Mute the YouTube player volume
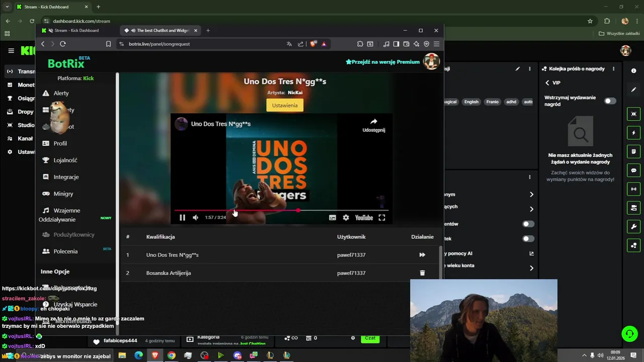This screenshot has width=644, height=362. tap(195, 218)
